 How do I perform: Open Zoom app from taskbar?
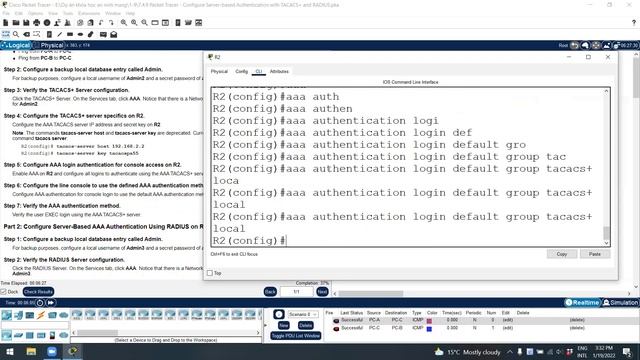coord(52,351)
